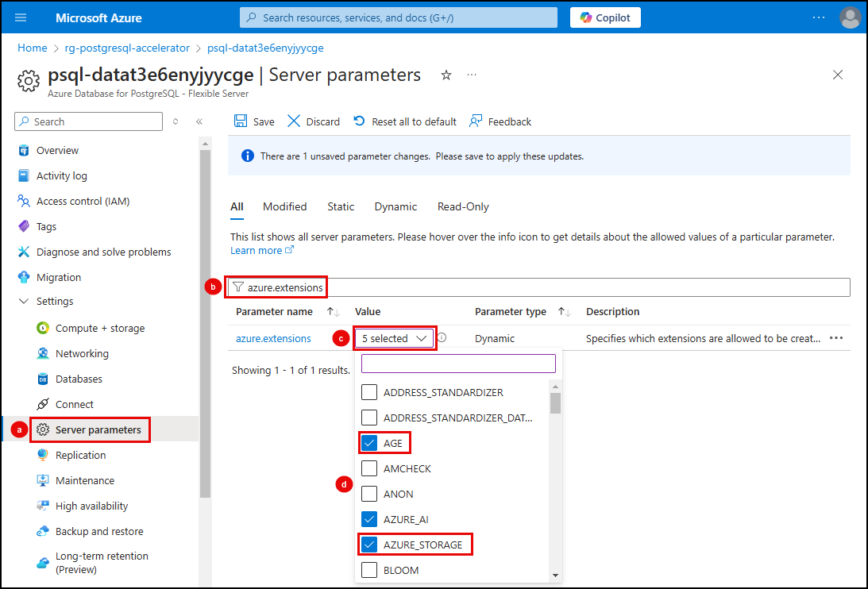Open High availability settings
The width and height of the screenshot is (868, 589).
pyautogui.click(x=91, y=506)
